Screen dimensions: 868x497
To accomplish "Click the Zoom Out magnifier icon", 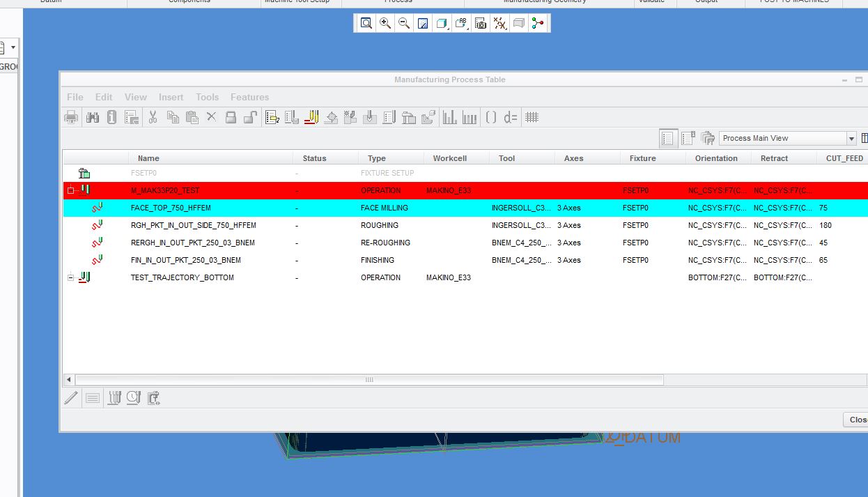I will point(403,24).
